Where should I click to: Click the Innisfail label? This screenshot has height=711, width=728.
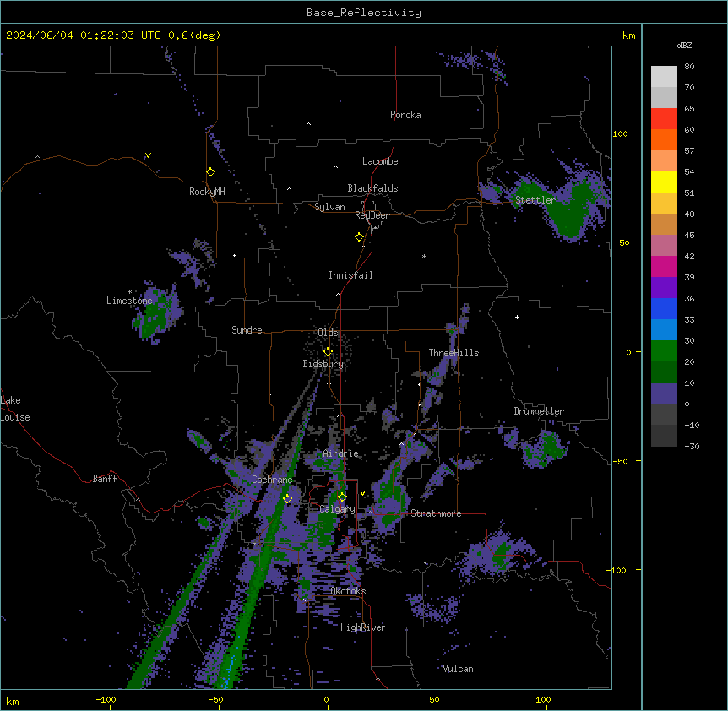(x=350, y=275)
